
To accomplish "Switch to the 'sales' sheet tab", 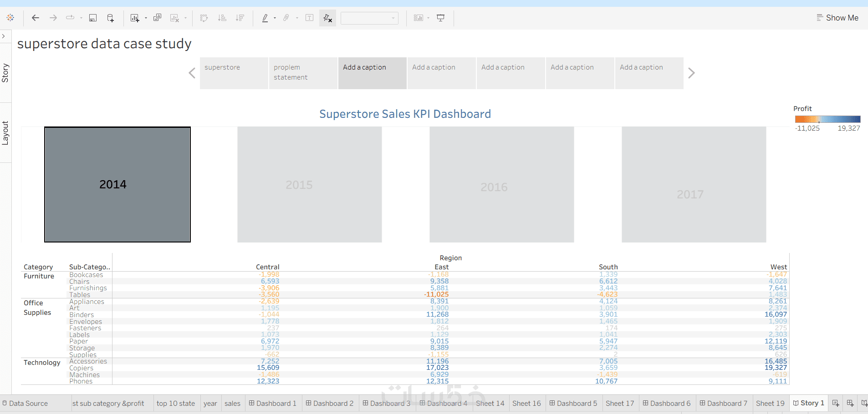I will [x=232, y=404].
